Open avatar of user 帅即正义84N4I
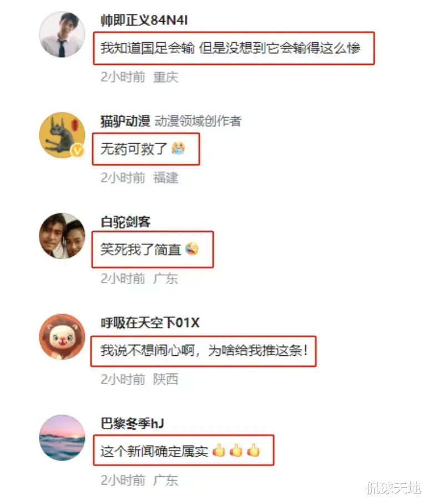The image size is (428, 504). tap(62, 34)
